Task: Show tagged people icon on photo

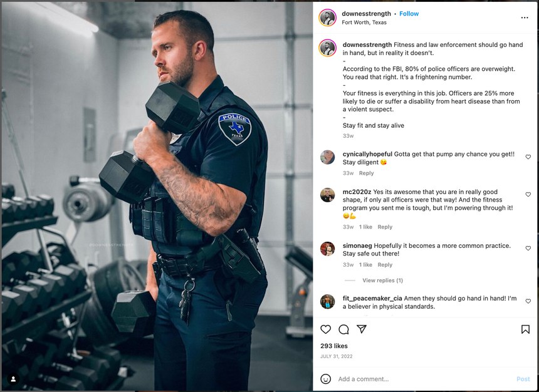Action: click(13, 379)
